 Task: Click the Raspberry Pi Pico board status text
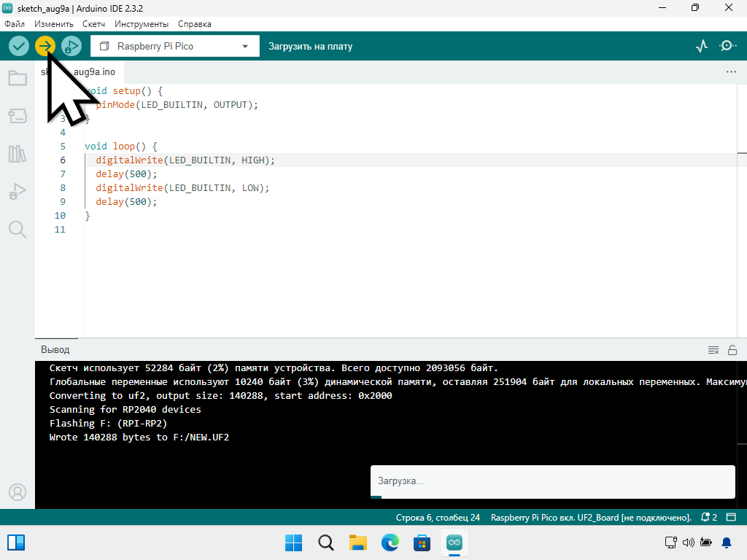(x=591, y=518)
